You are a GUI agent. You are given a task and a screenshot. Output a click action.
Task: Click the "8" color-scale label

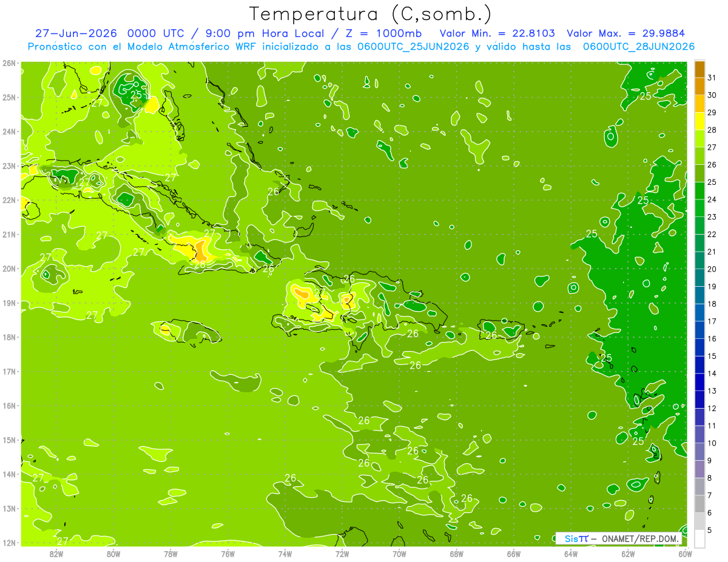coord(710,478)
